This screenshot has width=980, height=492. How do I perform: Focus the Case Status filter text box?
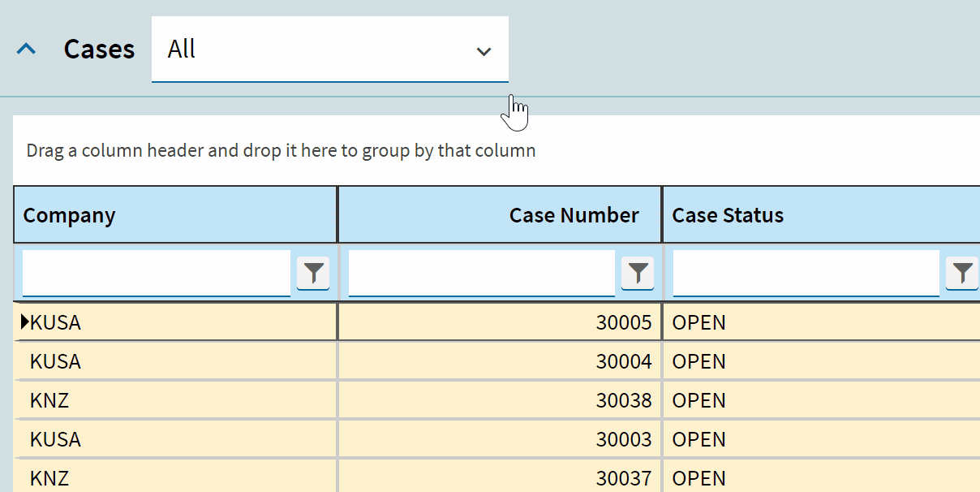point(806,273)
